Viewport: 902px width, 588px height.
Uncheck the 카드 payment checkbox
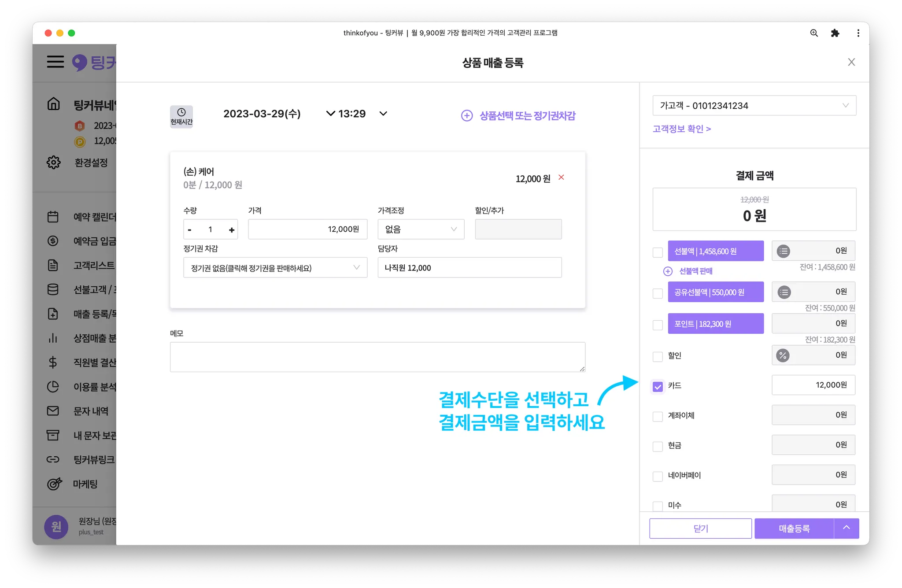pyautogui.click(x=658, y=387)
